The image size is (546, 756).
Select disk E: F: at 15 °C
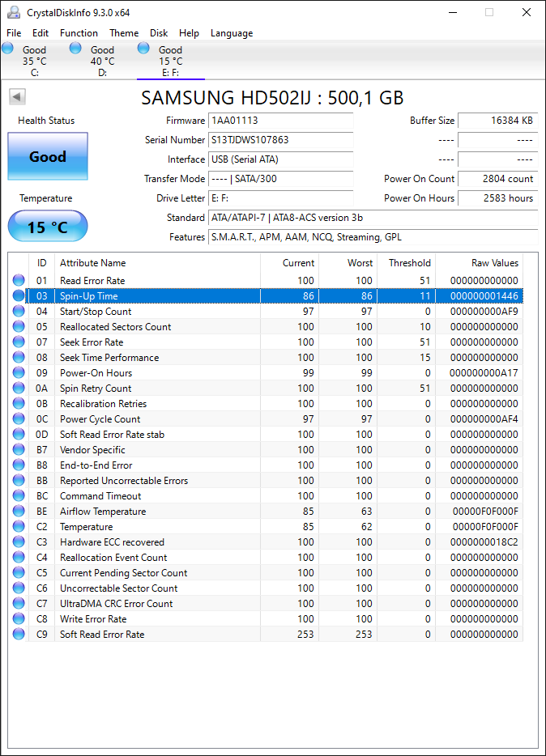click(171, 61)
